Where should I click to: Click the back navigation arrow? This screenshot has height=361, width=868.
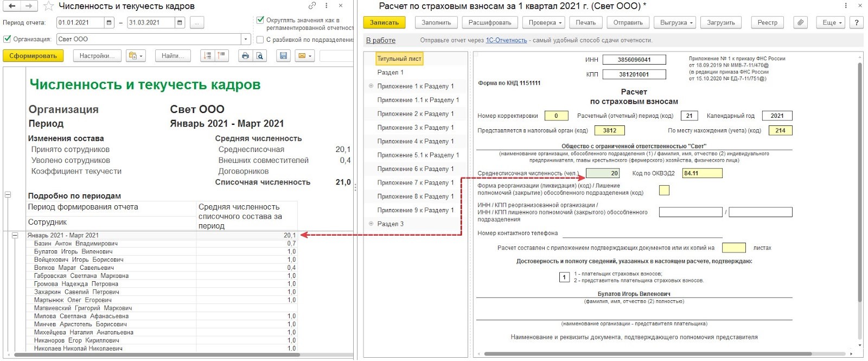(12, 6)
